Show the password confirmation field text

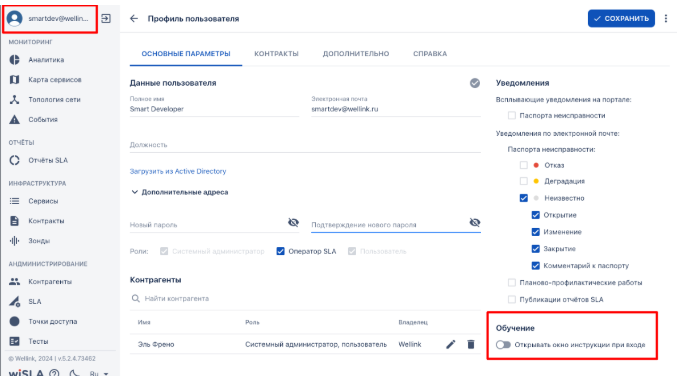point(475,222)
